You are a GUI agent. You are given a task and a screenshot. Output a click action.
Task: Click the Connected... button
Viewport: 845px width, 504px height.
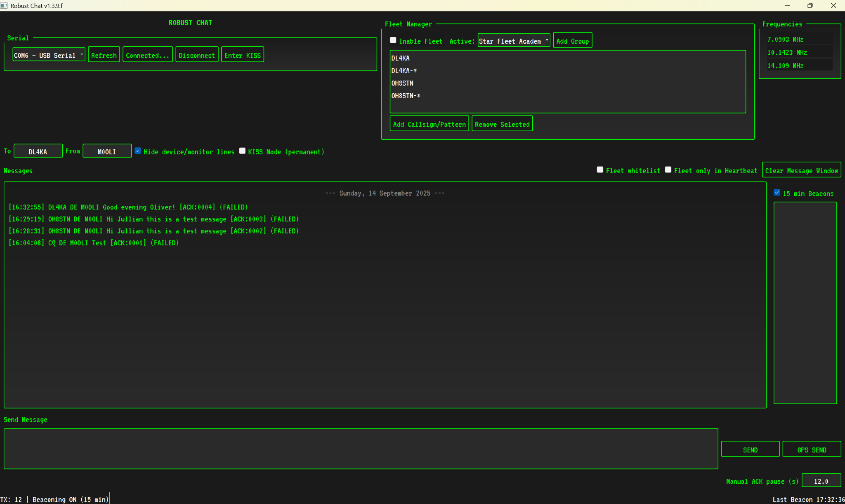tap(147, 55)
